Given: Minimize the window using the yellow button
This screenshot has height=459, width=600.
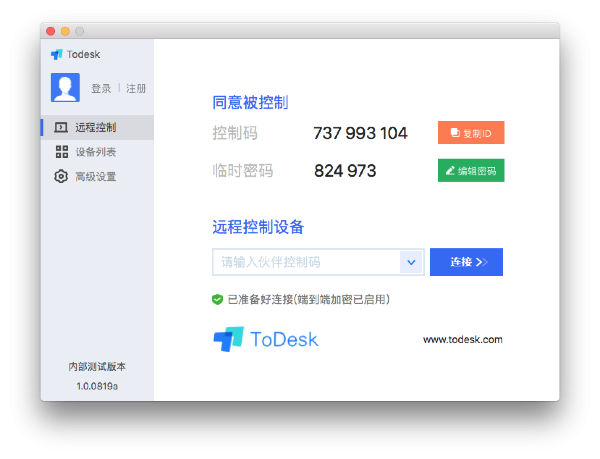Looking at the screenshot, I should (65, 32).
